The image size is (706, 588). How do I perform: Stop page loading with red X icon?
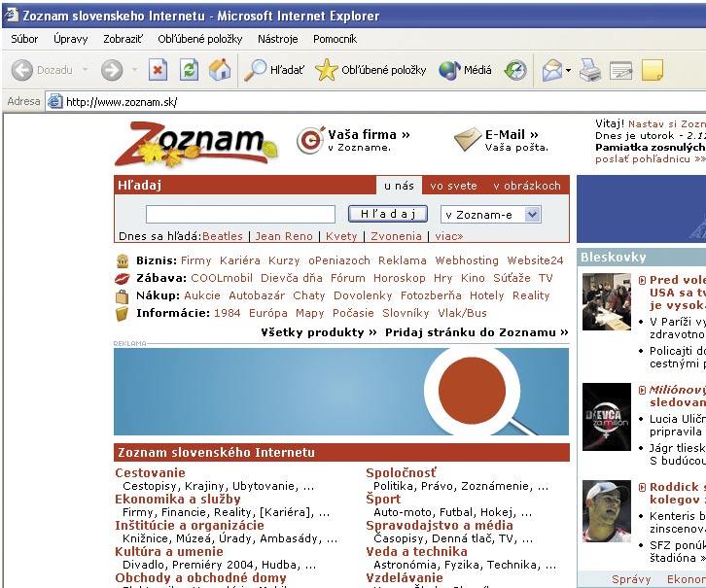(159, 70)
